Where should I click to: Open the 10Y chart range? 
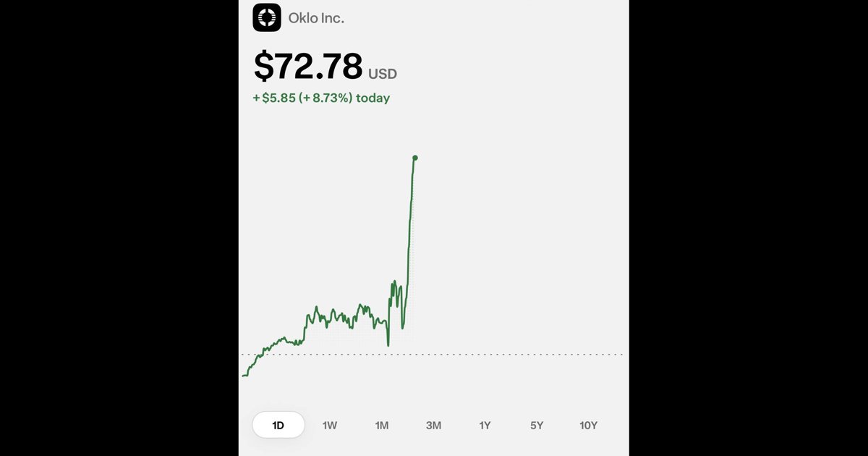tap(589, 425)
